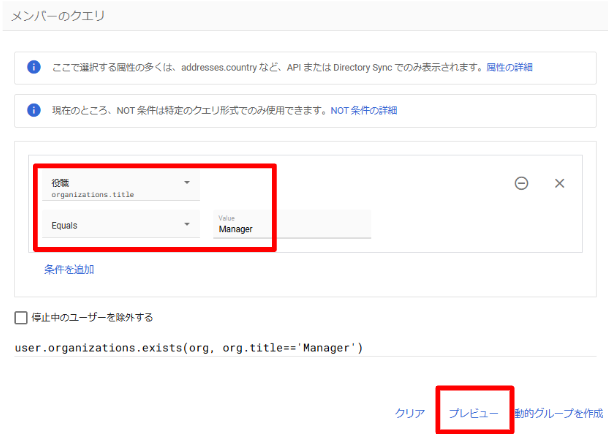Click the circled minus icon on condition row

click(521, 183)
